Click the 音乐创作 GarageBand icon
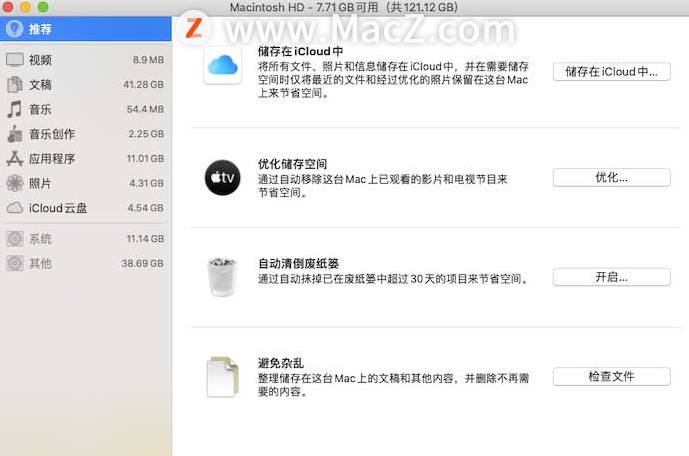Screen dimensions: 689x456 click(x=15, y=134)
